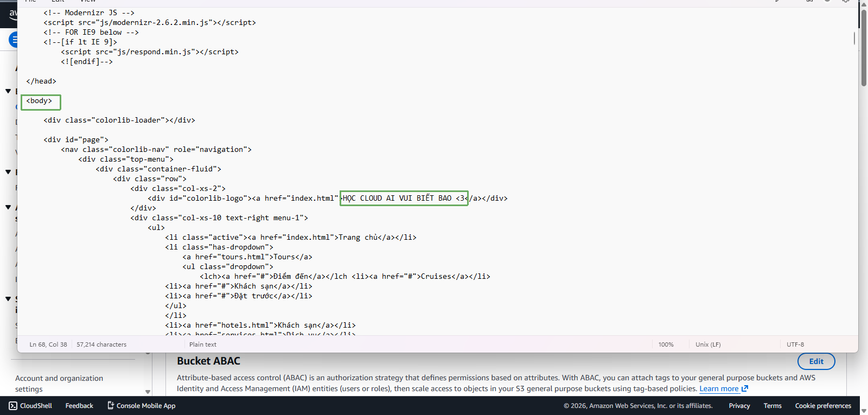The height and width of the screenshot is (415, 868).
Task: Open CloudShell from the AWS console footer
Action: point(30,406)
